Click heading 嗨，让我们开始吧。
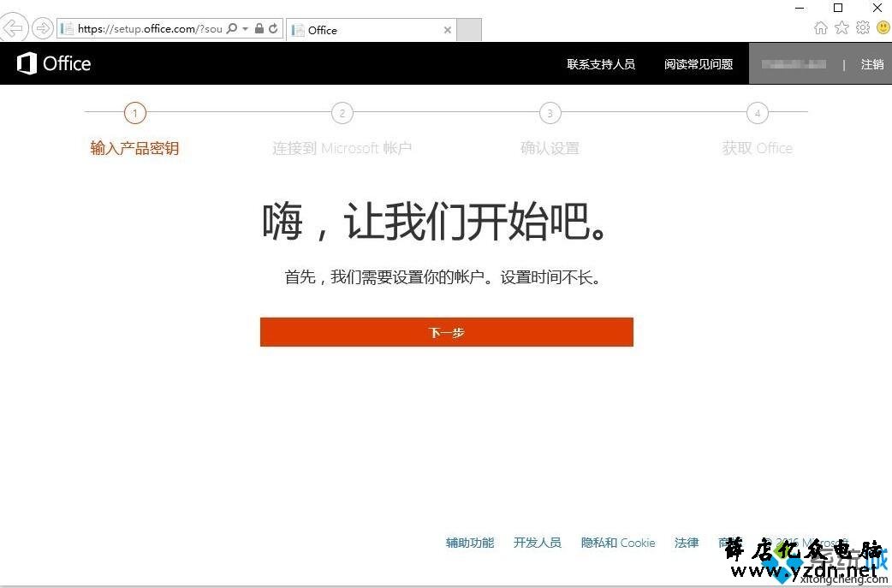This screenshot has height=588, width=892. 437,221
